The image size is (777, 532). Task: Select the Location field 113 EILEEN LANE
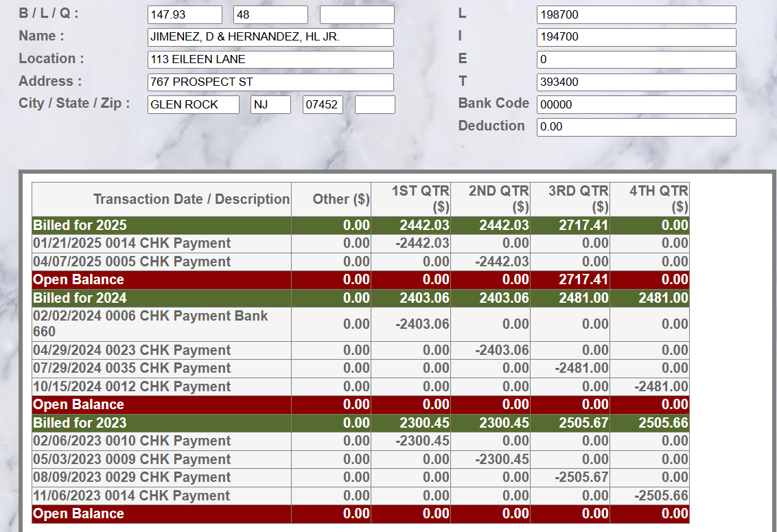coord(270,60)
